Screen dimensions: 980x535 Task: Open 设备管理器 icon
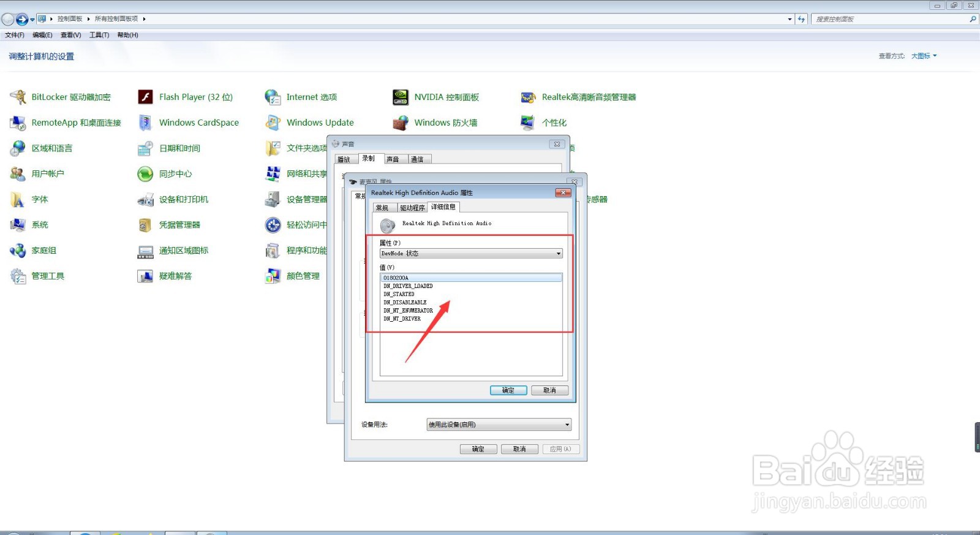tap(273, 200)
